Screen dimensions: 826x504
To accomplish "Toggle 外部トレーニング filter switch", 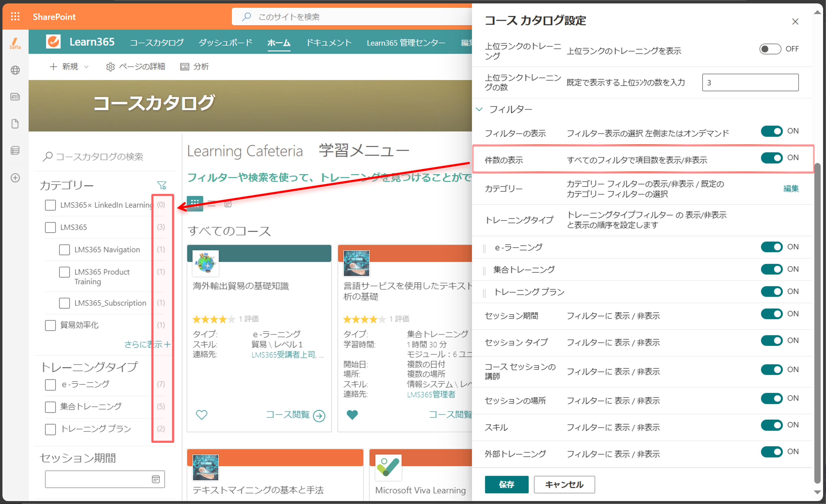I will point(772,452).
